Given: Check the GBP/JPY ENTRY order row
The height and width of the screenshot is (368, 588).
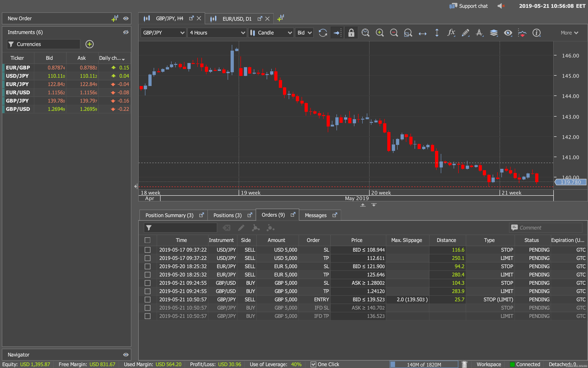Looking at the screenshot, I should 147,299.
